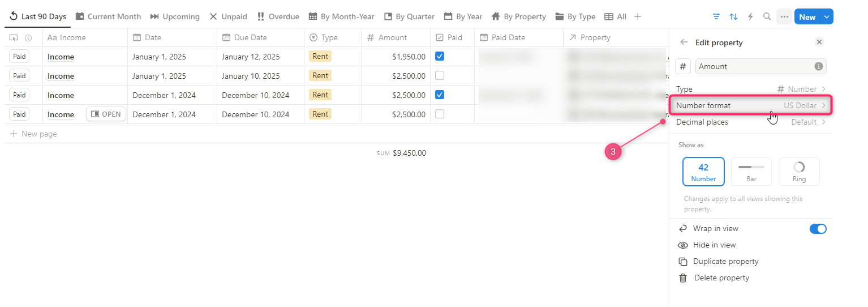Go back using Edit property arrow
The image size is (868, 307).
tap(684, 42)
